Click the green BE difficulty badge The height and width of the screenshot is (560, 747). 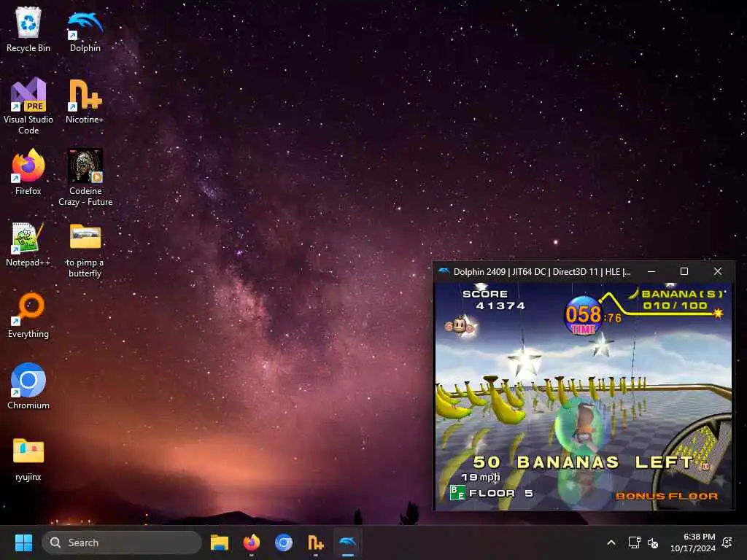pyautogui.click(x=458, y=492)
